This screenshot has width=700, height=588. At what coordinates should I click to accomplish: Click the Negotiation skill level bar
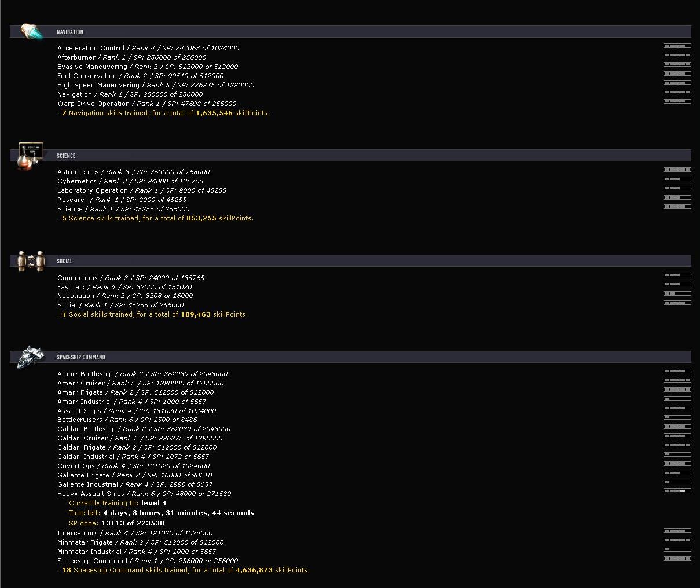point(677,293)
